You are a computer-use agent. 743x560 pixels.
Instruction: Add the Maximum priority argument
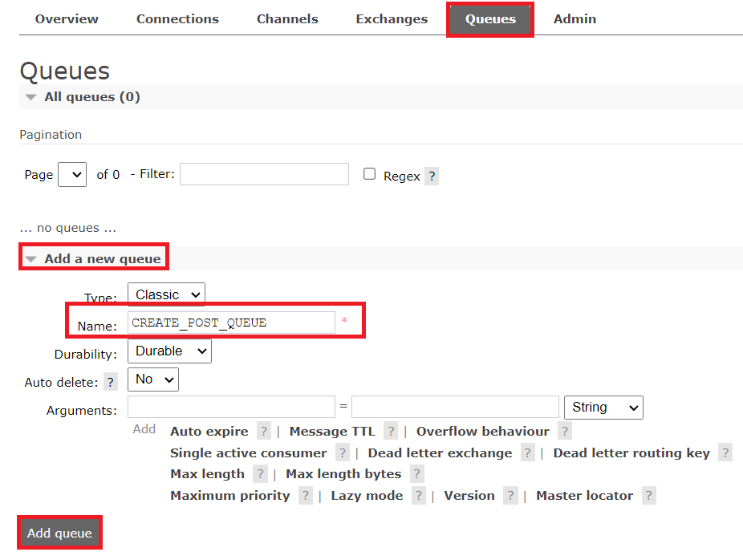coord(229,496)
